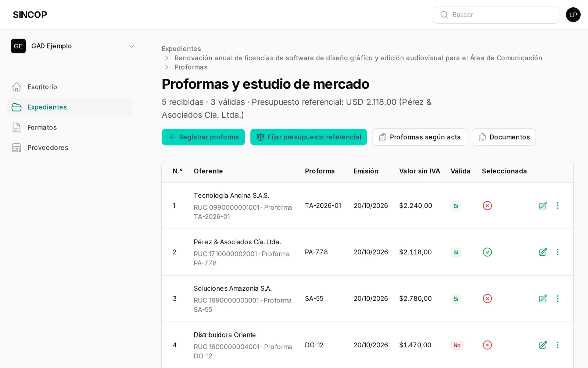Select proforma code PA-778 cell
Screen dimensions: 588x368
316,252
